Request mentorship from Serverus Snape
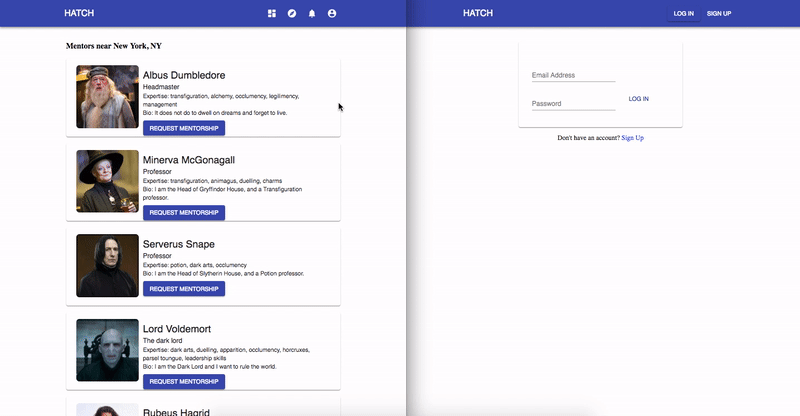This screenshot has height=416, width=800. (x=184, y=289)
